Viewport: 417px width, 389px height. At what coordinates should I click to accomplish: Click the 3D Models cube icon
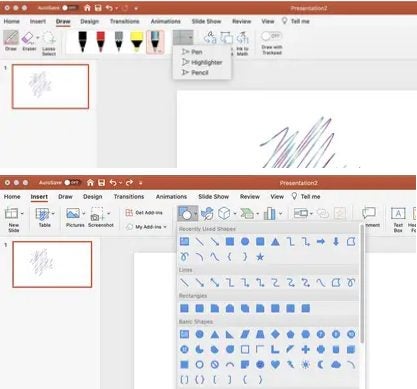(x=224, y=213)
